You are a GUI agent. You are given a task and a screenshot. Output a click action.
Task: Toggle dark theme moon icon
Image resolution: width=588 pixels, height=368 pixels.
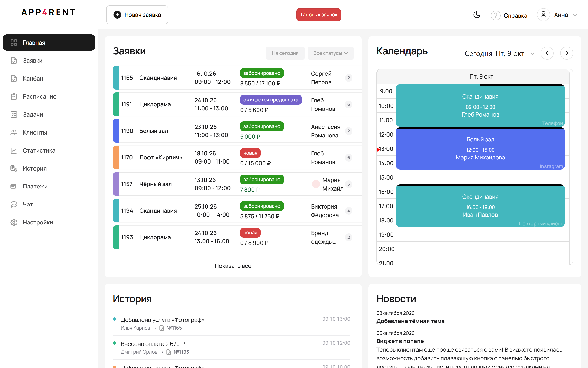coord(477,15)
